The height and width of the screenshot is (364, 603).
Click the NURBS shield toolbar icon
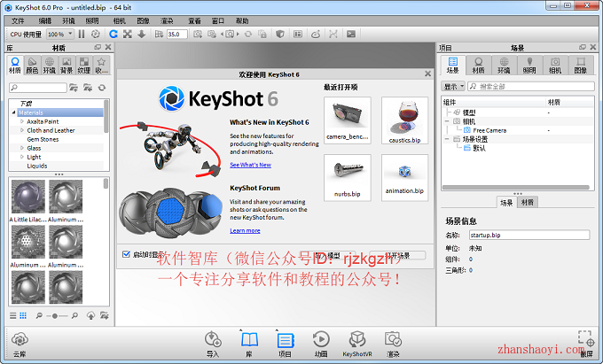[280, 35]
